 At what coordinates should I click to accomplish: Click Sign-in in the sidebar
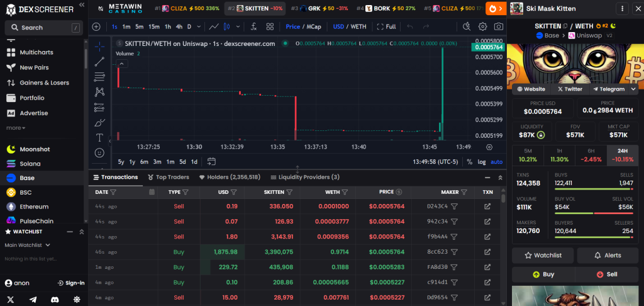pos(71,283)
